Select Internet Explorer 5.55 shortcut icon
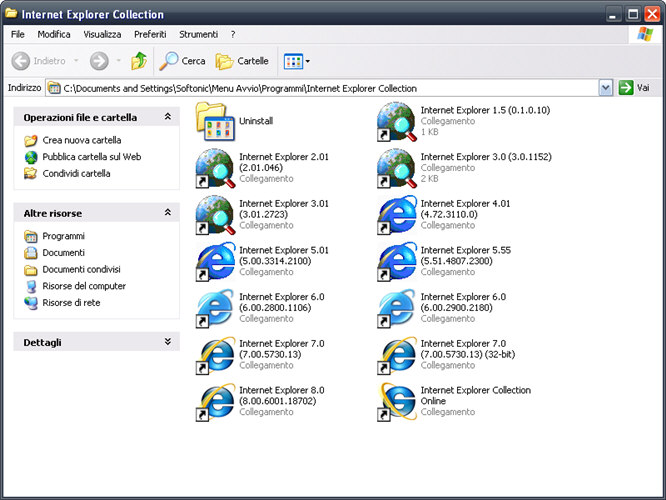The height and width of the screenshot is (500, 666). 397,262
